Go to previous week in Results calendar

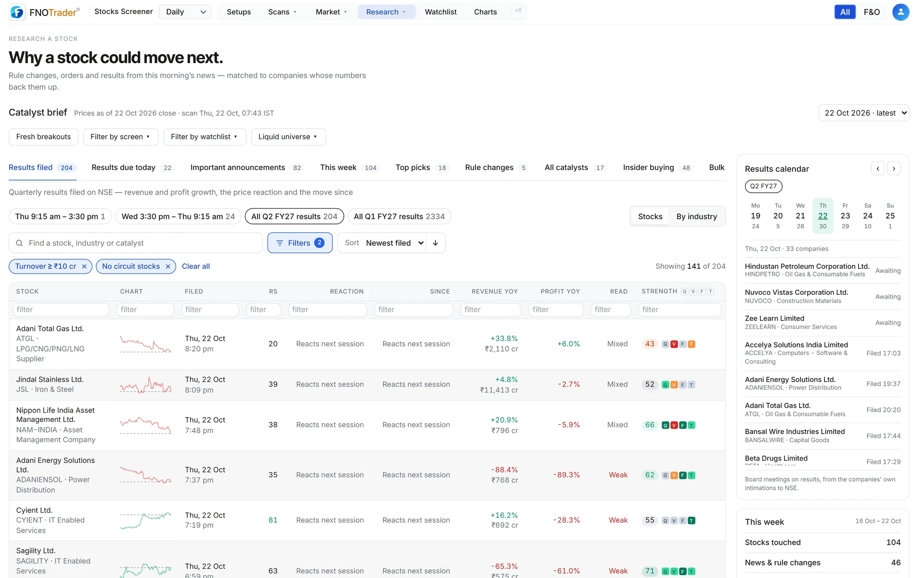pos(878,169)
